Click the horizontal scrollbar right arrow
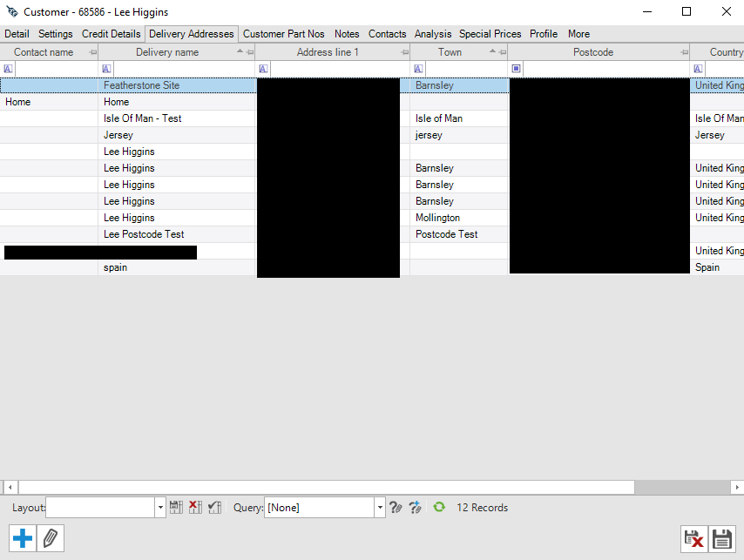Screen dimensions: 744x560 click(x=738, y=487)
